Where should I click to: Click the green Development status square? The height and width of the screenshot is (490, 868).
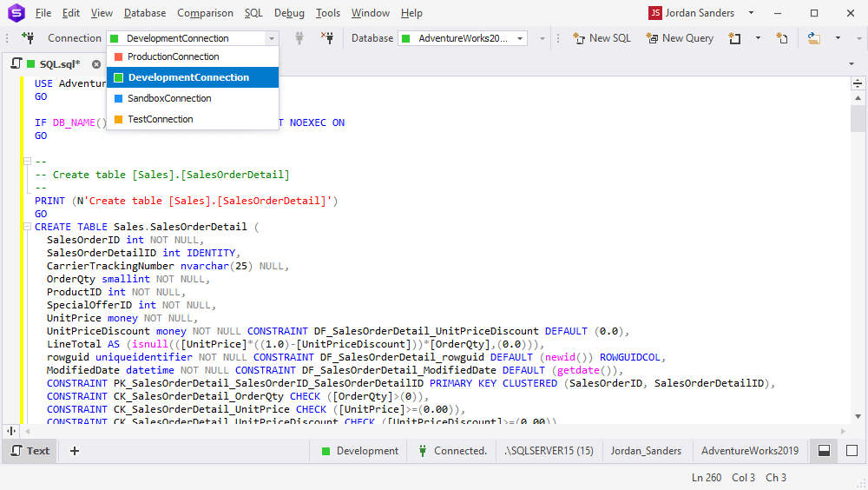click(x=326, y=451)
